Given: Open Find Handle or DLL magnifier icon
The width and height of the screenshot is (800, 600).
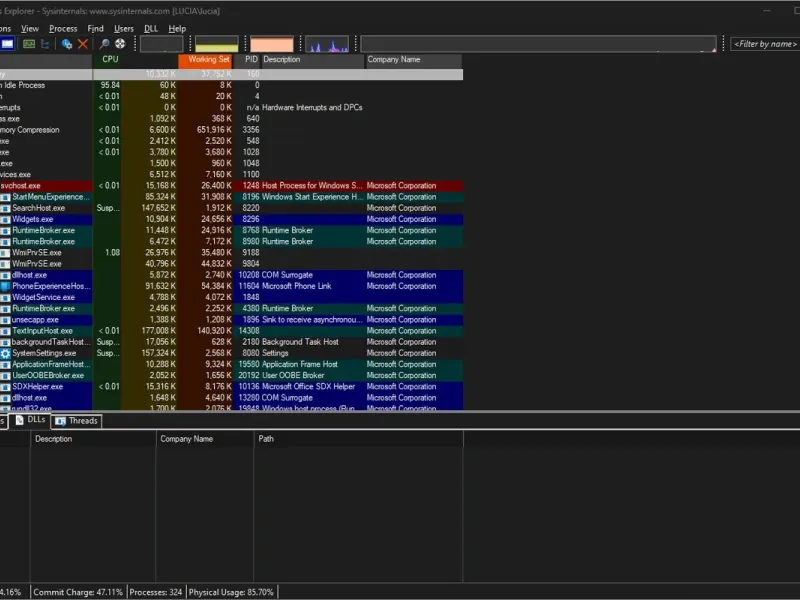Looking at the screenshot, I should [x=104, y=44].
